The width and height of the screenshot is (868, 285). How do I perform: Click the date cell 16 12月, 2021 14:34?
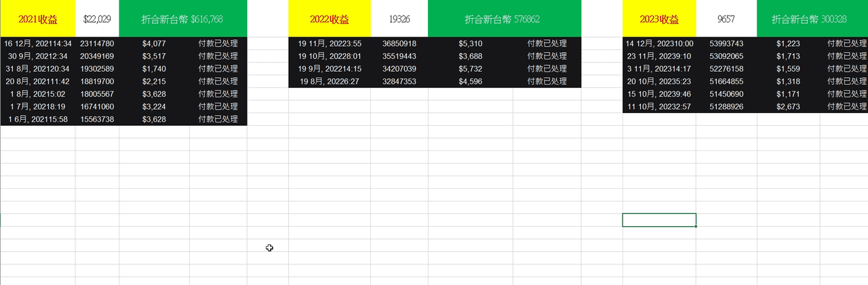pyautogui.click(x=37, y=43)
